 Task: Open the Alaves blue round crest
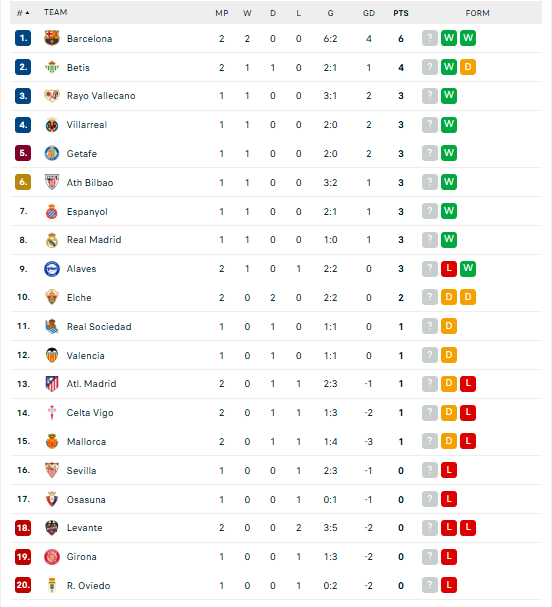[x=52, y=269]
